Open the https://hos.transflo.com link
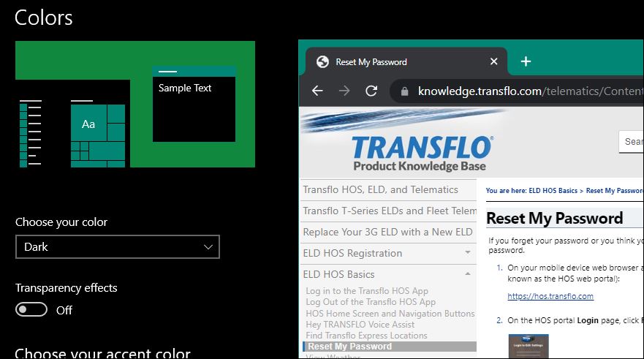The height and width of the screenshot is (359, 644). (x=550, y=296)
